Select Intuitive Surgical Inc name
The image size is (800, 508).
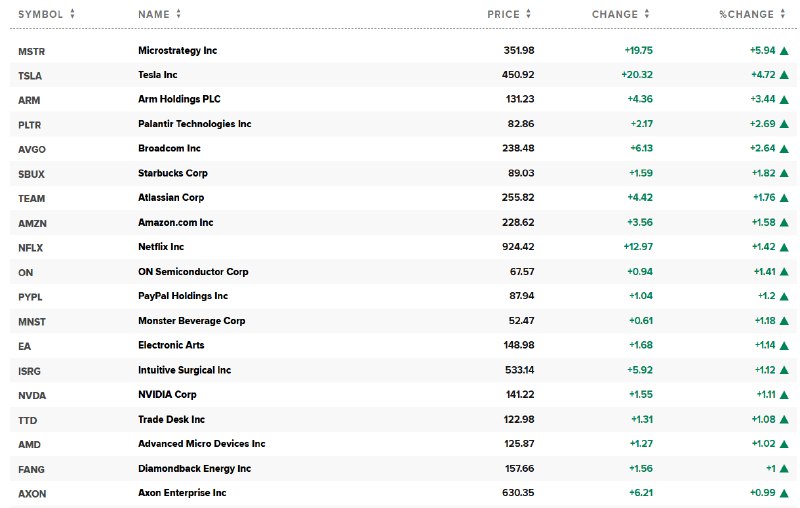pos(184,370)
